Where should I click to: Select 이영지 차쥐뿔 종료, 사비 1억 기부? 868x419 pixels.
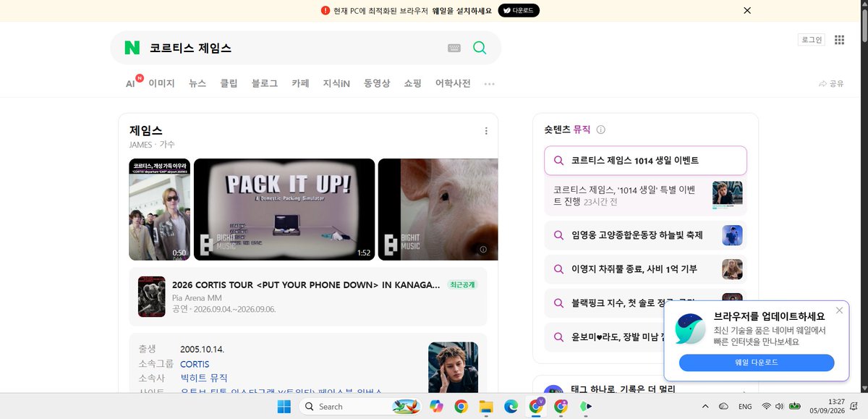point(645,269)
